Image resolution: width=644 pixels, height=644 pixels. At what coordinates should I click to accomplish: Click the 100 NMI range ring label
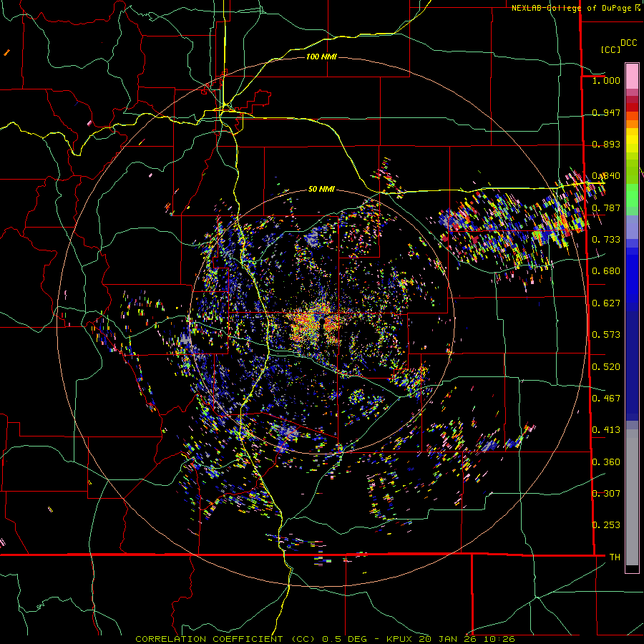pyautogui.click(x=321, y=57)
